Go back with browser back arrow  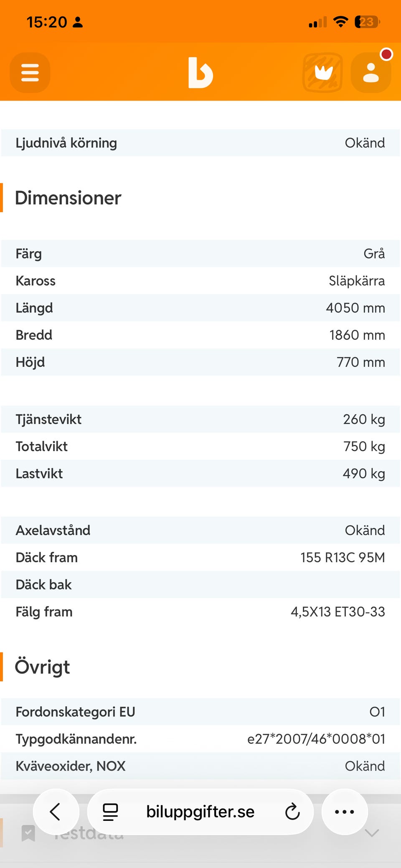click(x=56, y=812)
